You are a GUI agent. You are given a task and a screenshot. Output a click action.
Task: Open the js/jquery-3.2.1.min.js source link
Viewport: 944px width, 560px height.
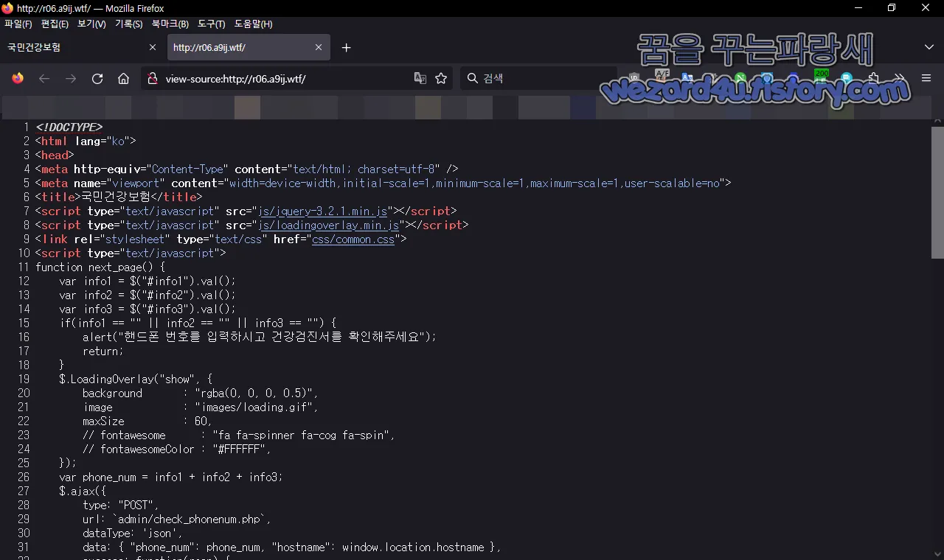(x=324, y=211)
